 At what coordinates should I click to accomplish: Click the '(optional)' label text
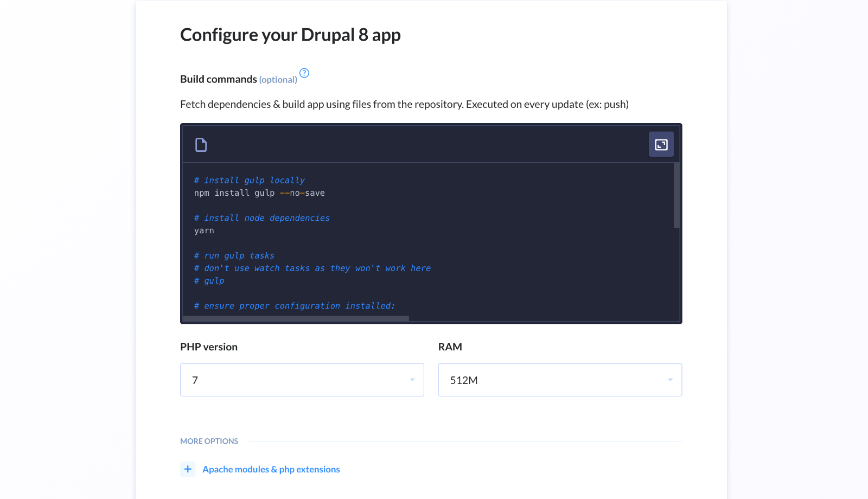278,80
